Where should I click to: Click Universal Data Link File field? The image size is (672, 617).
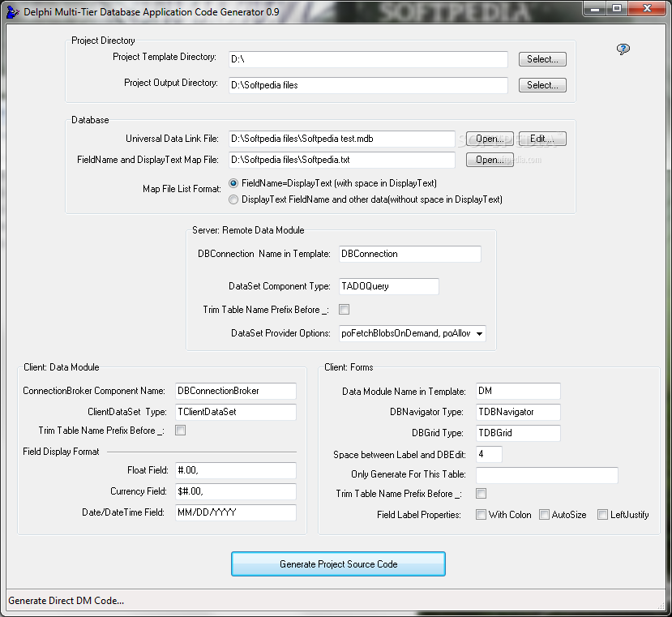tap(341, 139)
